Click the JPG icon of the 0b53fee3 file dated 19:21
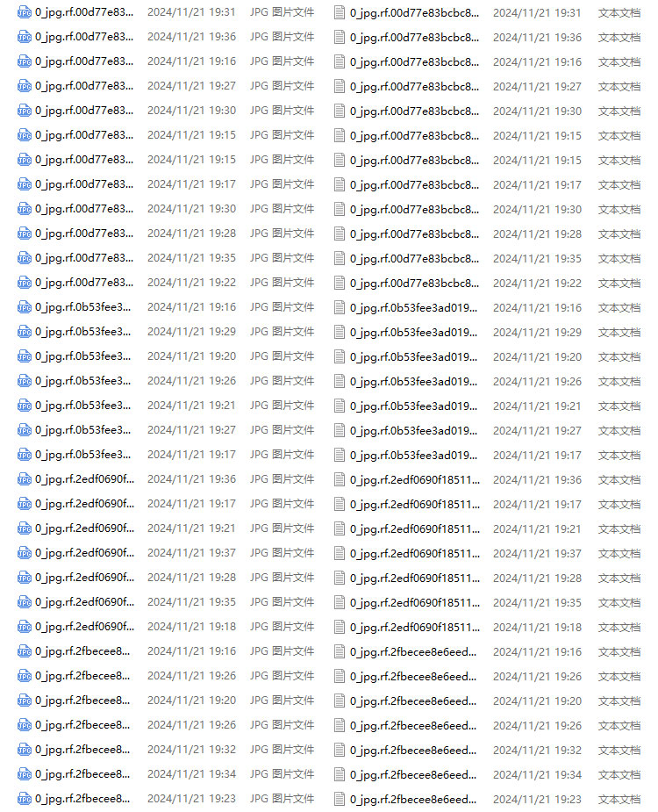 tap(25, 406)
